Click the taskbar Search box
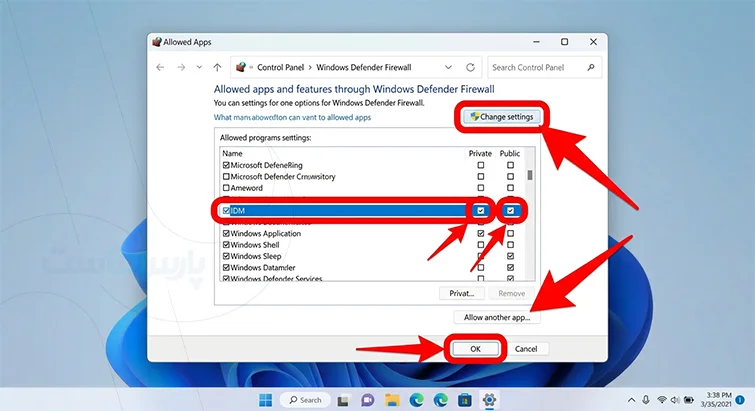Image resolution: width=755 pixels, height=411 pixels. [305, 400]
